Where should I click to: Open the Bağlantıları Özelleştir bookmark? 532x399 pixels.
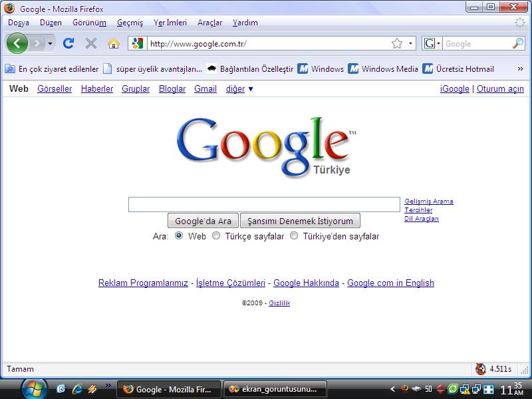tap(250, 69)
